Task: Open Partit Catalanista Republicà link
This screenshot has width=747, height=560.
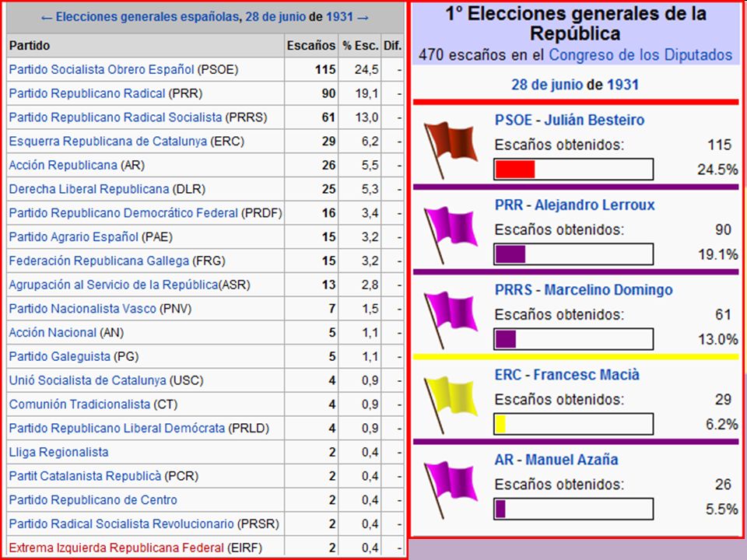Action: [85, 476]
